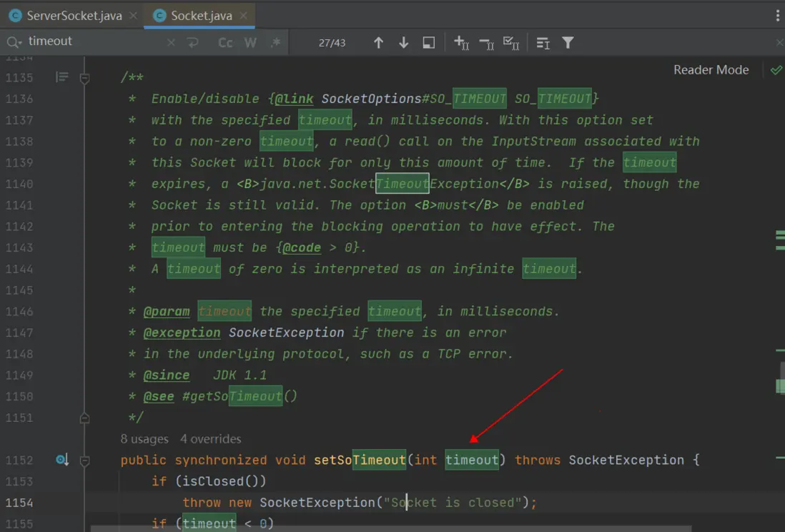
Task: Unselect occurrence icon in search bar
Action: point(486,43)
